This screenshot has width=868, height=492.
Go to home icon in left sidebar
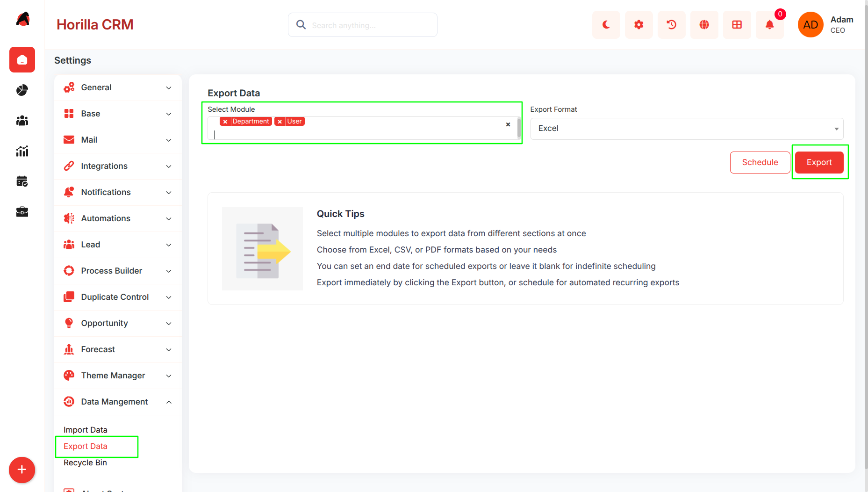(22, 60)
